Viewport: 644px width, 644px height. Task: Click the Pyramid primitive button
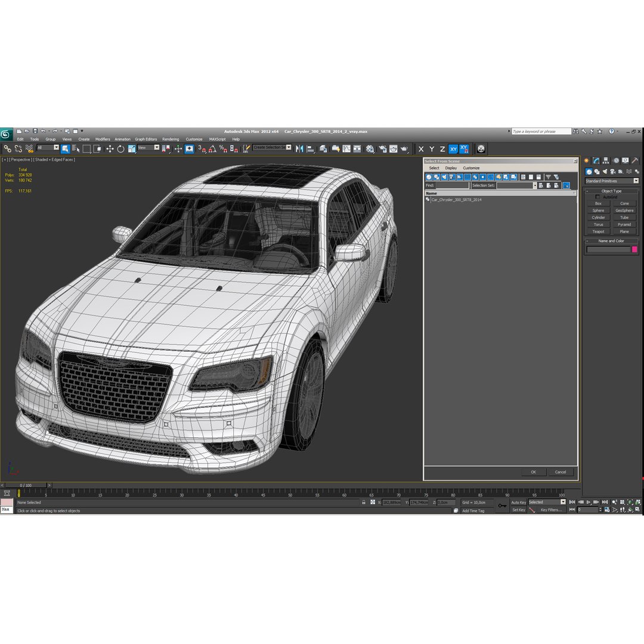pyautogui.click(x=624, y=225)
